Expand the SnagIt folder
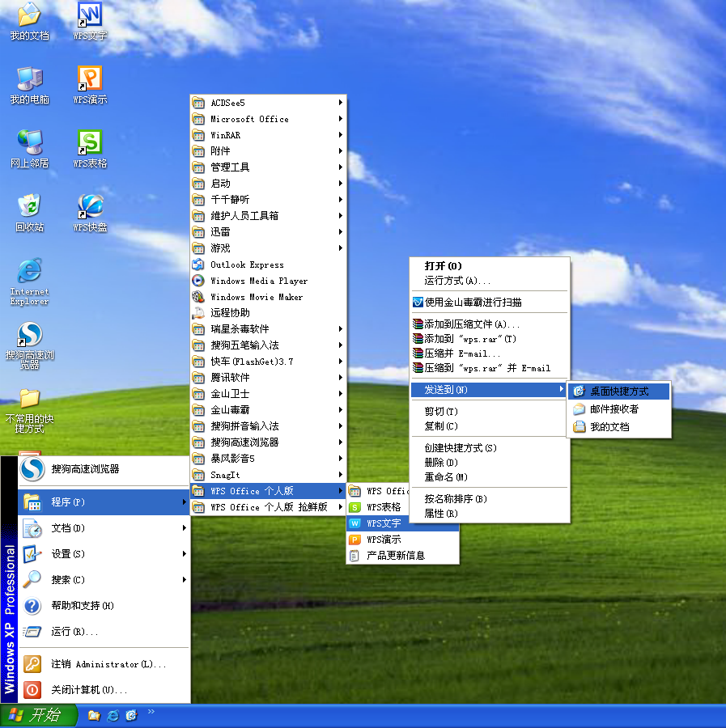 (268, 475)
